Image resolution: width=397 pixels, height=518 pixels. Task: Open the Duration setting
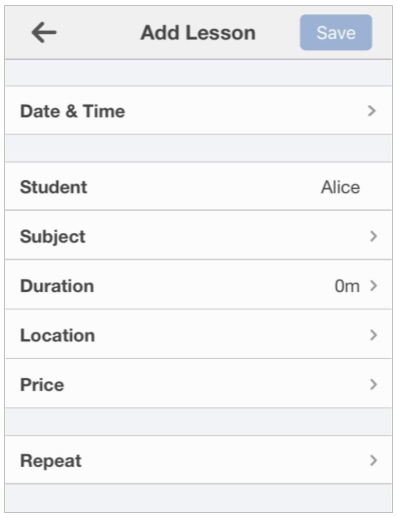[198, 285]
